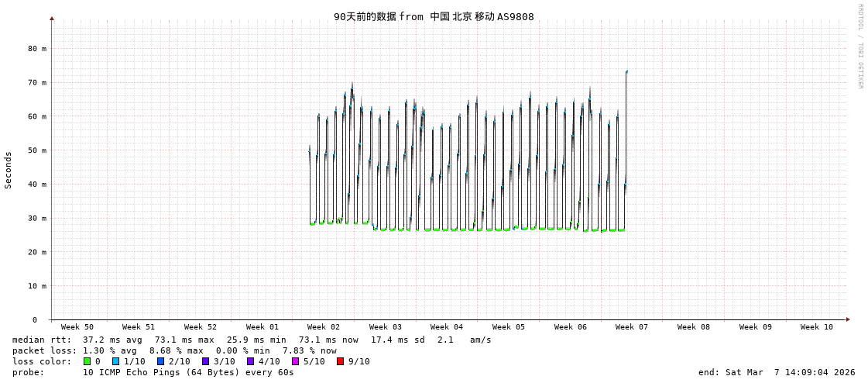Select the magenta 5/10 loss swatch

[295, 361]
